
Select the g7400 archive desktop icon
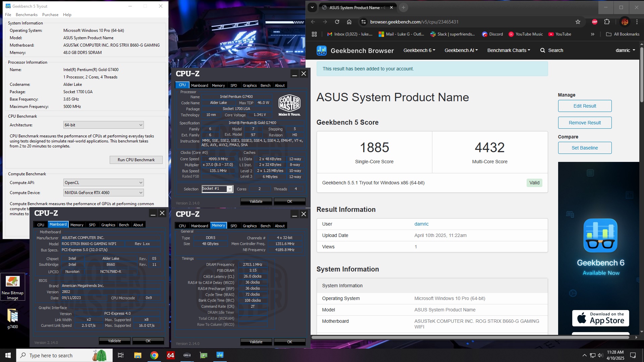tap(13, 318)
